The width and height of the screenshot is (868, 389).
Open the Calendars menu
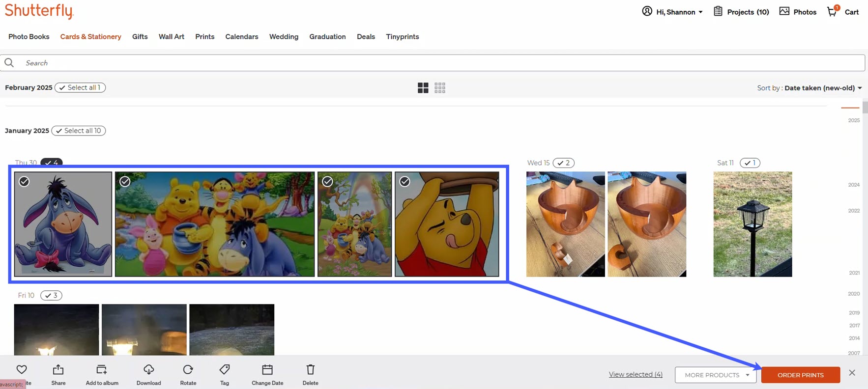[x=242, y=36]
